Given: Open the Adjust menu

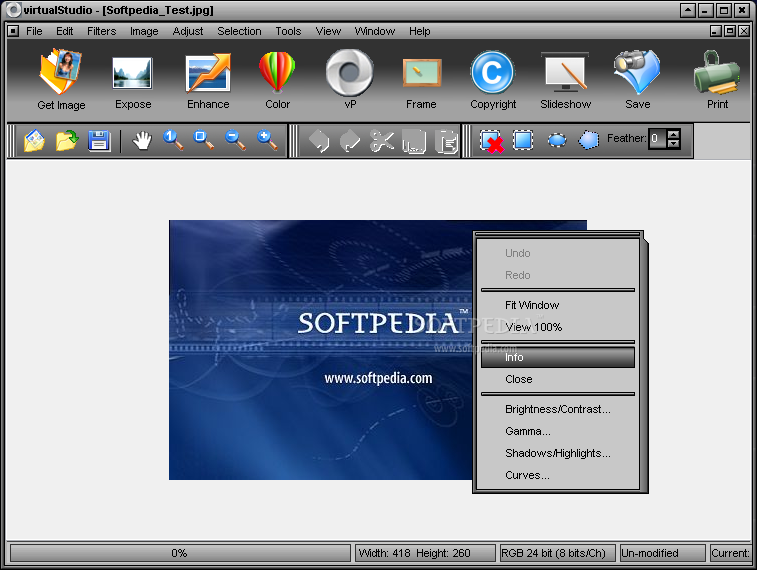Looking at the screenshot, I should (188, 31).
